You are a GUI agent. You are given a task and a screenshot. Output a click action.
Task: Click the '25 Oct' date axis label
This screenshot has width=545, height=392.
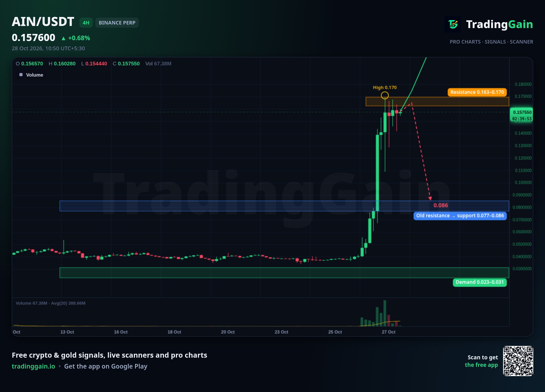(335, 332)
